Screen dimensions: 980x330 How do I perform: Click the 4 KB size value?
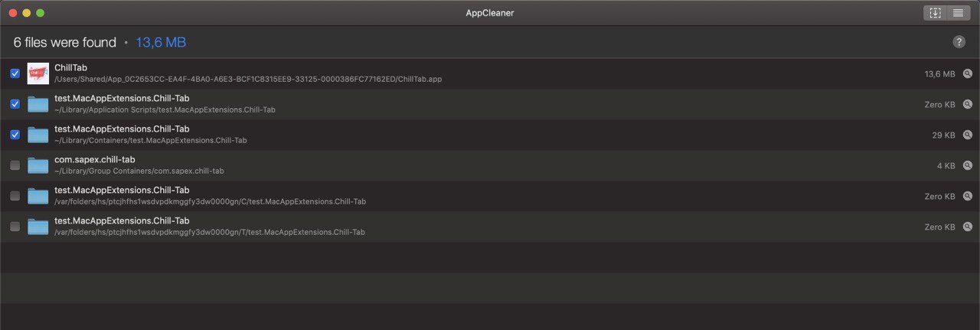coord(946,165)
